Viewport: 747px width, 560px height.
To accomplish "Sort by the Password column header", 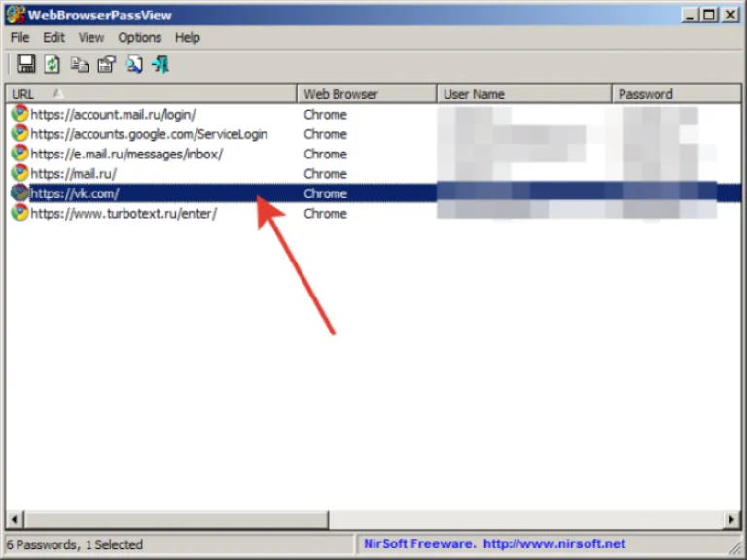I will tap(677, 93).
